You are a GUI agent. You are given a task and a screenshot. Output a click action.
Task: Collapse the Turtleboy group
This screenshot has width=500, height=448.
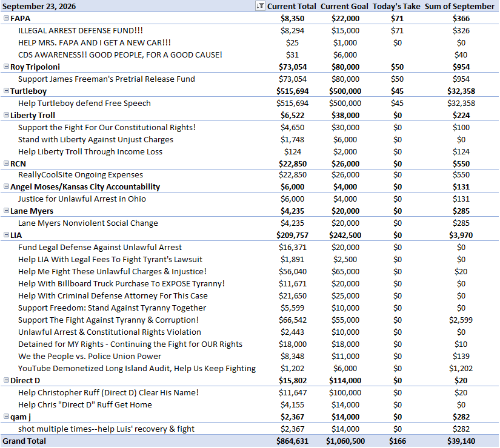(6, 91)
